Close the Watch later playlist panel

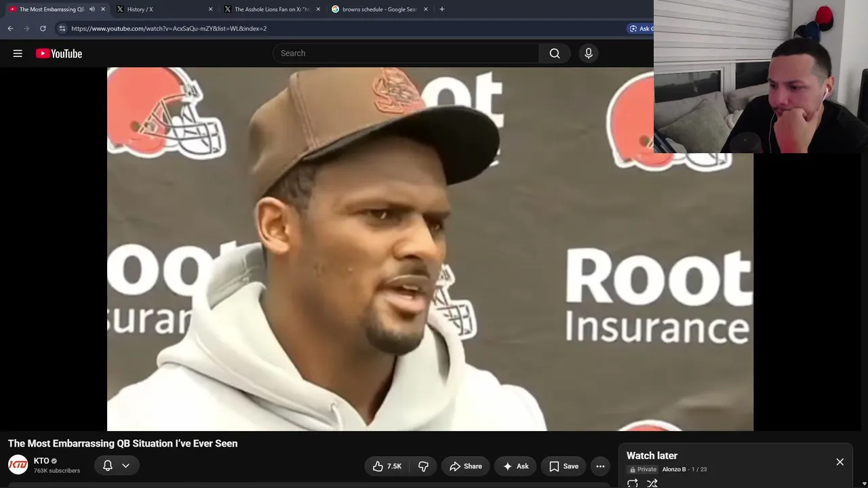(840, 462)
